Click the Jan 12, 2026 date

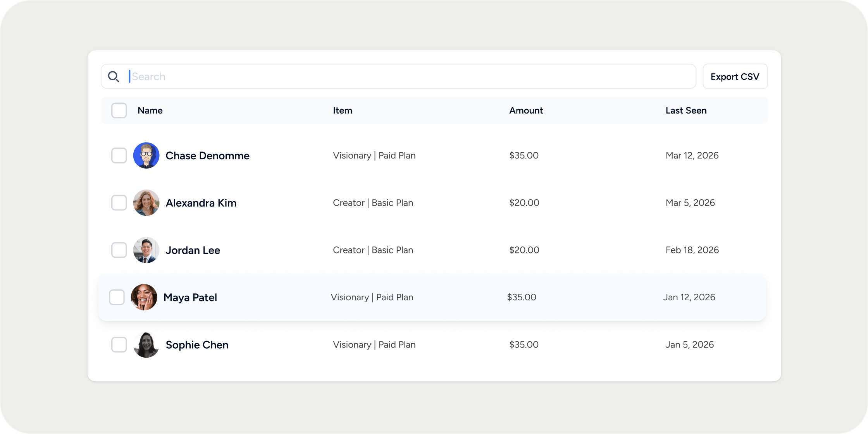(689, 297)
